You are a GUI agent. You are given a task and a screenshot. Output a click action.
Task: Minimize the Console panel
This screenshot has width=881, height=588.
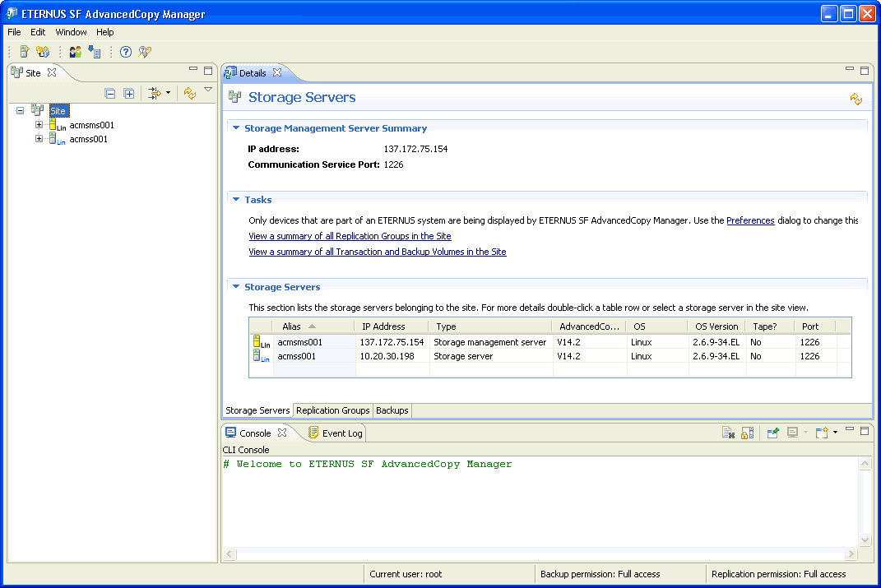(x=850, y=429)
